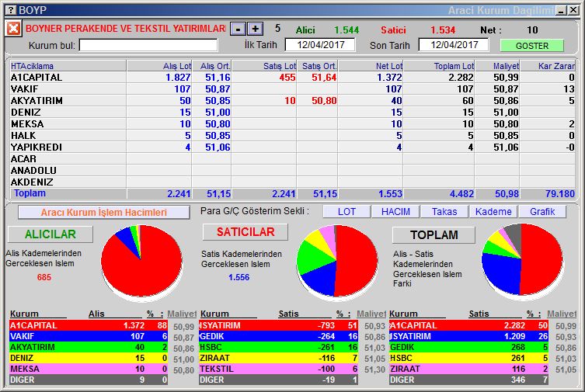The width and height of the screenshot is (585, 392).
Task: Sort by Toplam Lot column header
Action: click(x=439, y=66)
